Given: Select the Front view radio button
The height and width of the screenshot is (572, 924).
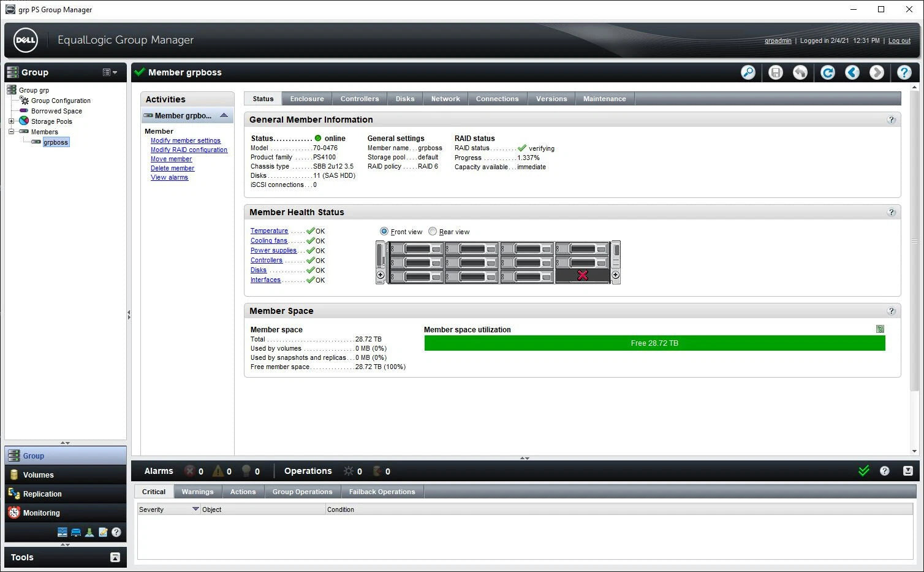Looking at the screenshot, I should [x=384, y=231].
